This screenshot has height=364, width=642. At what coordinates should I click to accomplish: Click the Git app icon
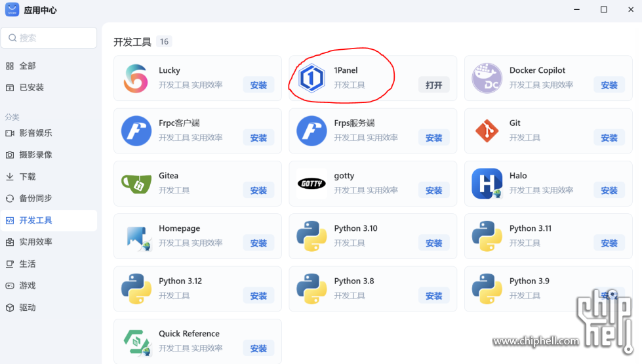point(487,131)
